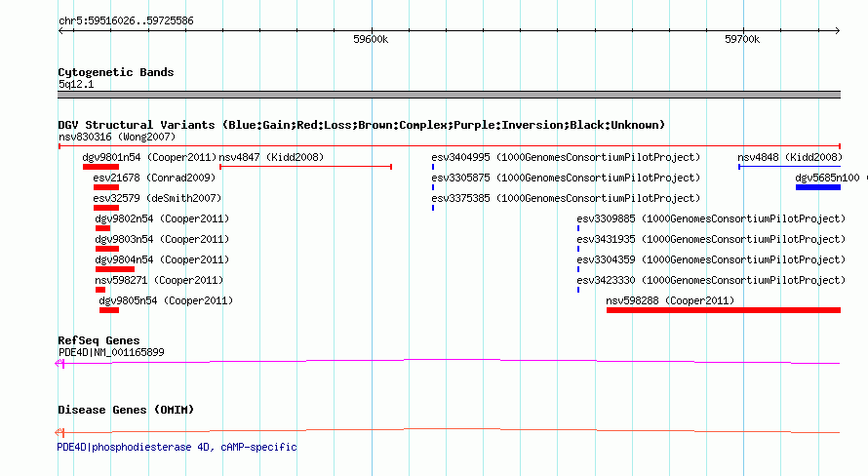This screenshot has width=868, height=476.
Task: Click the DGV Structural Variants track title
Action: pos(362,125)
